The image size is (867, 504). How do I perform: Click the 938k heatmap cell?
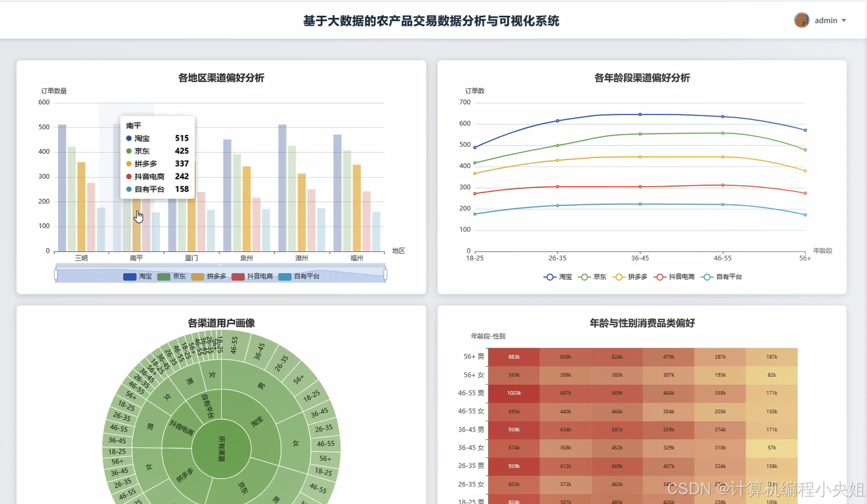(514, 430)
